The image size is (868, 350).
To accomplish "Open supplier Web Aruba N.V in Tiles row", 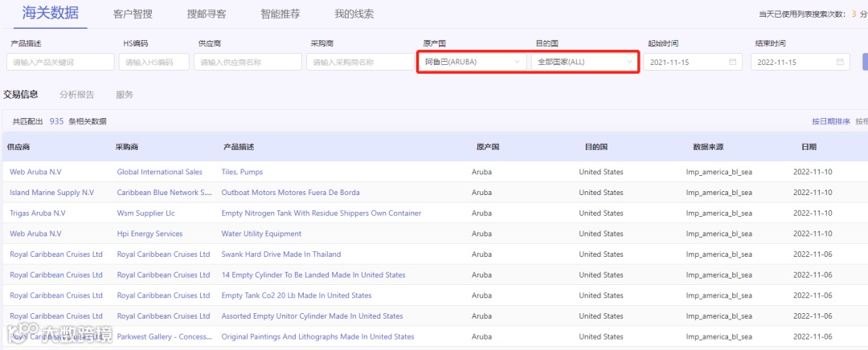I will (x=35, y=172).
